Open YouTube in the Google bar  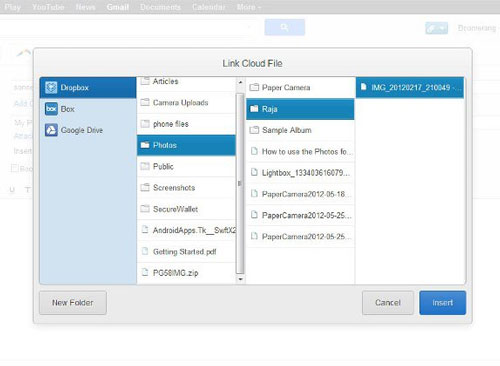tap(48, 7)
